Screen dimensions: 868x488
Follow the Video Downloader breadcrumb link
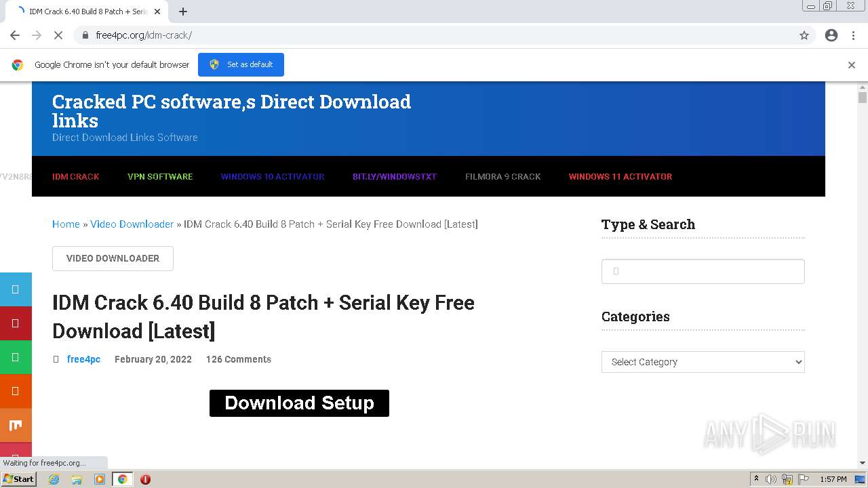pyautogui.click(x=132, y=224)
